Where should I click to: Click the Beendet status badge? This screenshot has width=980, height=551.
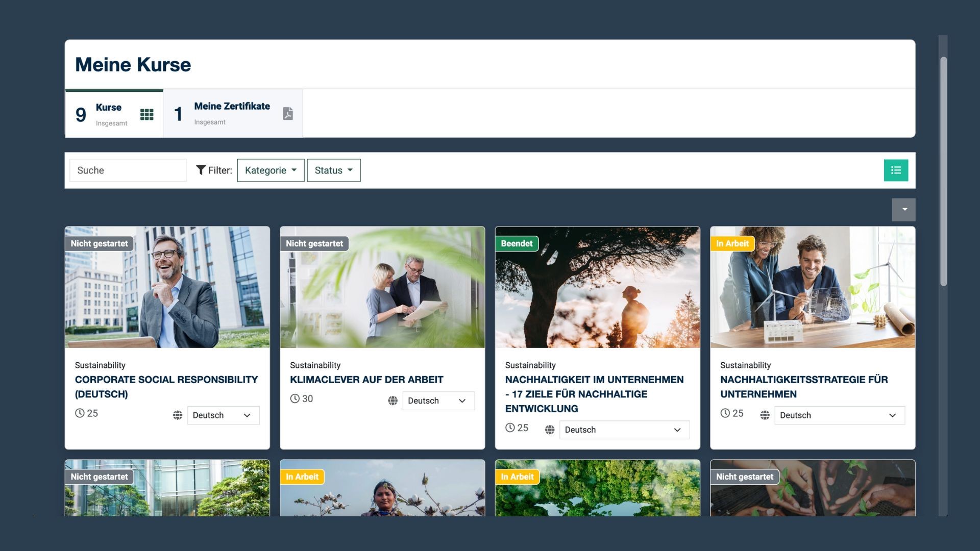click(517, 244)
